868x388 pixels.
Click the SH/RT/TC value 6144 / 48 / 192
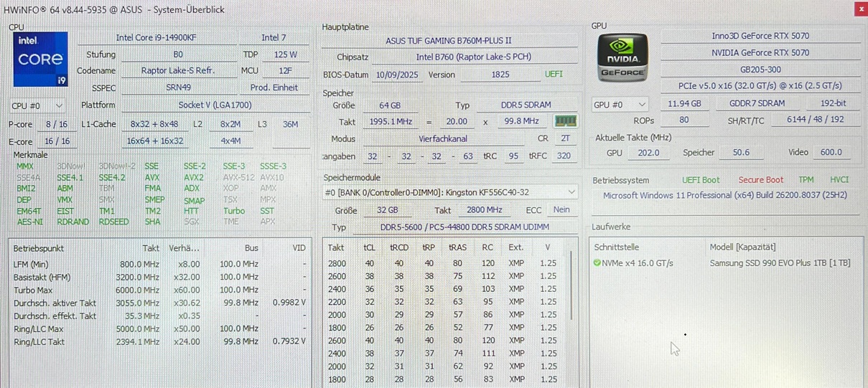[816, 120]
